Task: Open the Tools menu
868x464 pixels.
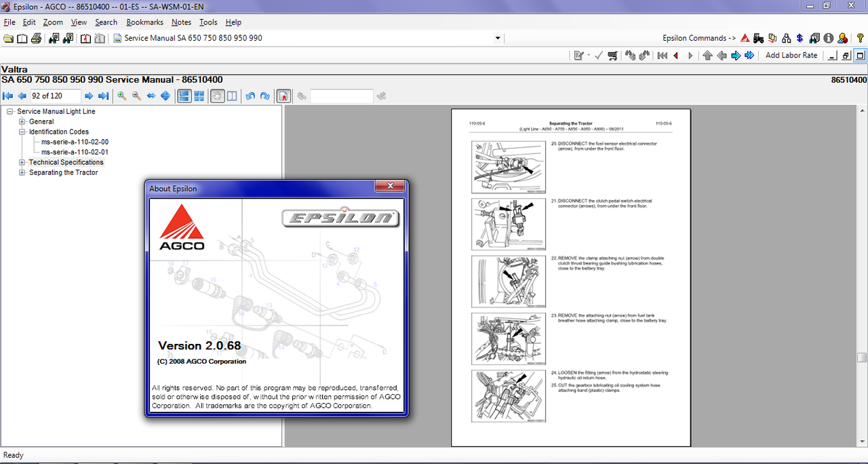Action: pos(208,22)
